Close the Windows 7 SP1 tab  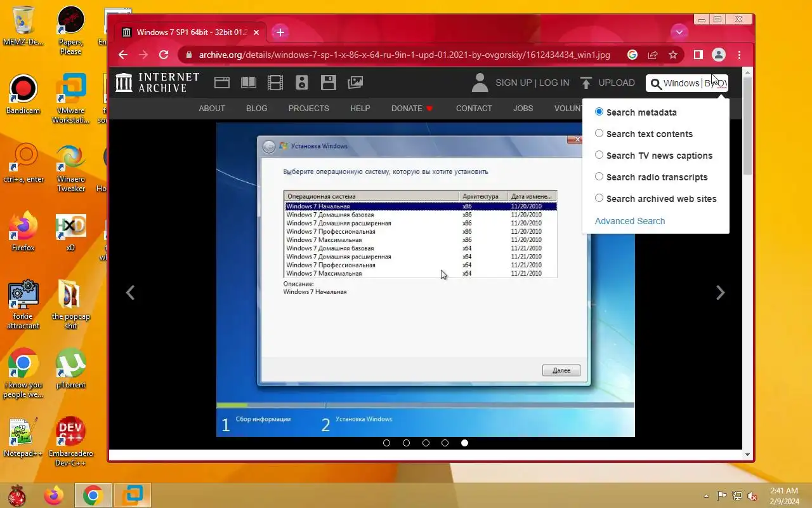coord(256,32)
